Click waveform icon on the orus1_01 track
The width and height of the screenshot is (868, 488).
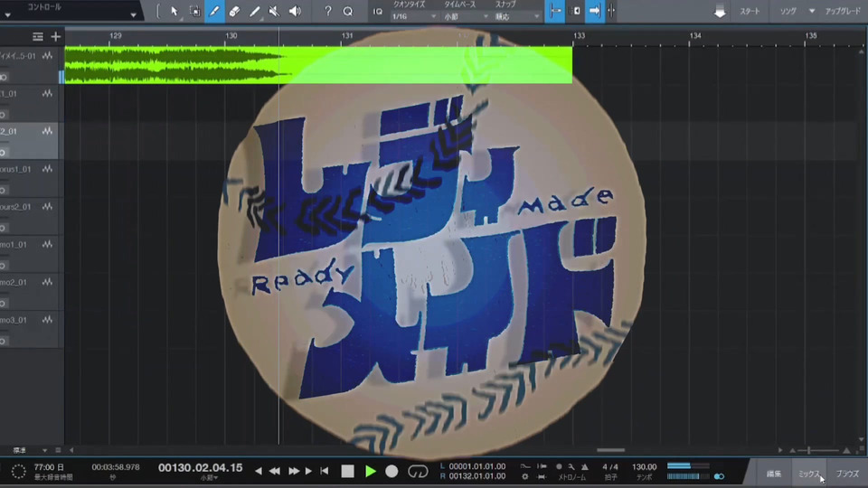click(48, 169)
